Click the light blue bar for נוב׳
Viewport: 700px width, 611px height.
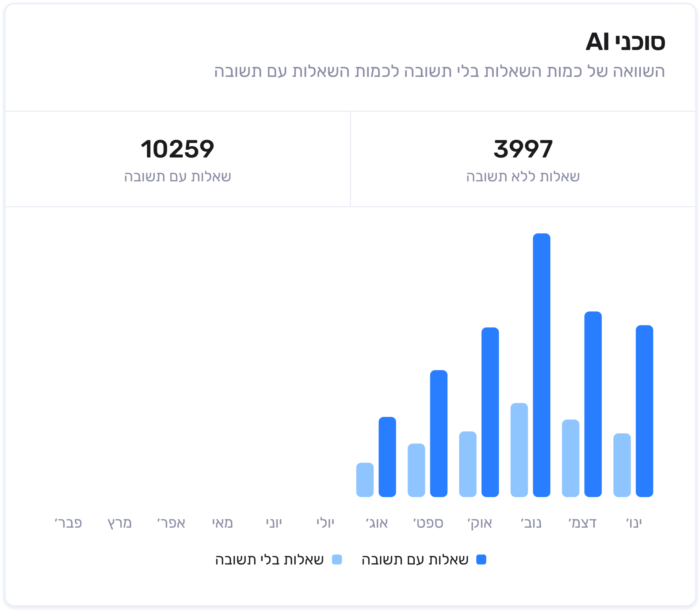[519, 450]
